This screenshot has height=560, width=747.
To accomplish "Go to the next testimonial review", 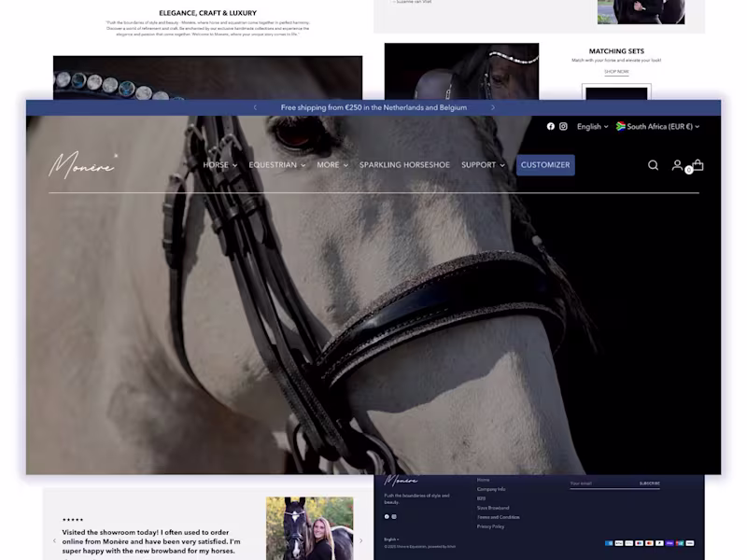I will 360,540.
